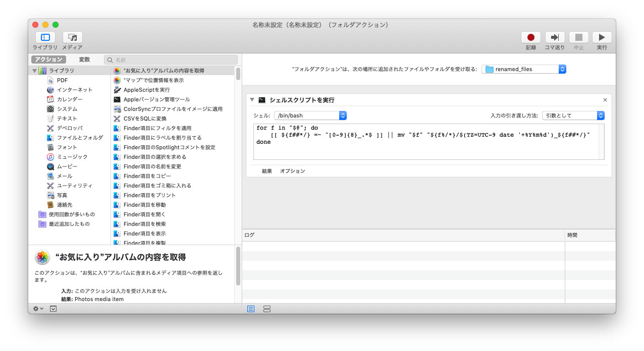Image resolution: width=644 pixels, height=351 pixels.
Task: Click the action name search field
Action: coord(171,60)
